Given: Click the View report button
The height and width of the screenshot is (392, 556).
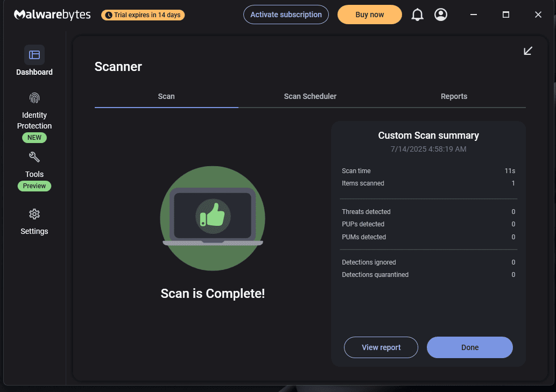Looking at the screenshot, I should (x=381, y=347).
